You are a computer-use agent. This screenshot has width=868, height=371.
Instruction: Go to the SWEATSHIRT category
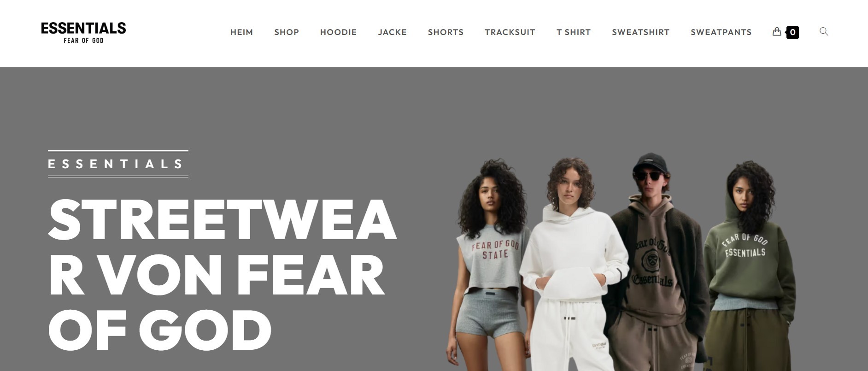[641, 32]
